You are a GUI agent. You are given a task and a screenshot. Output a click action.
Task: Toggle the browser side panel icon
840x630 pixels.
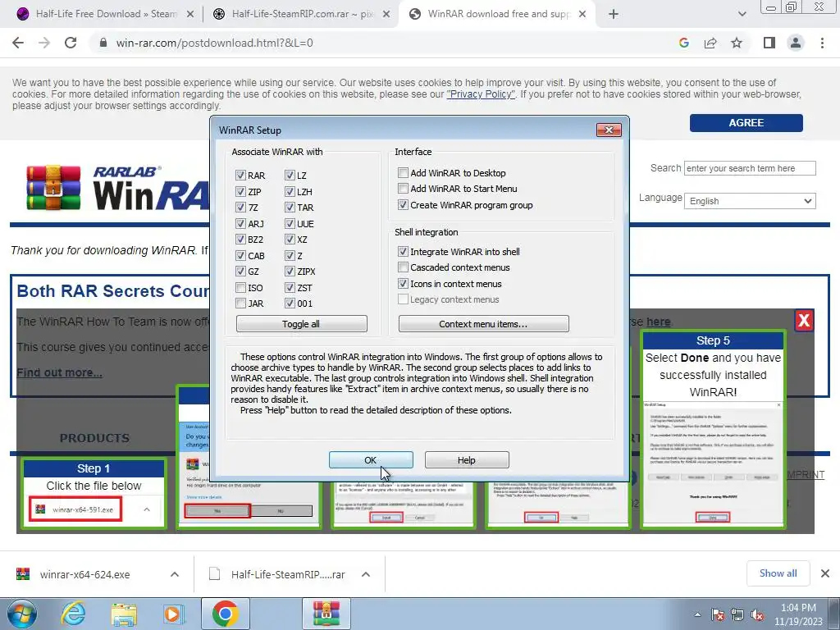769,43
